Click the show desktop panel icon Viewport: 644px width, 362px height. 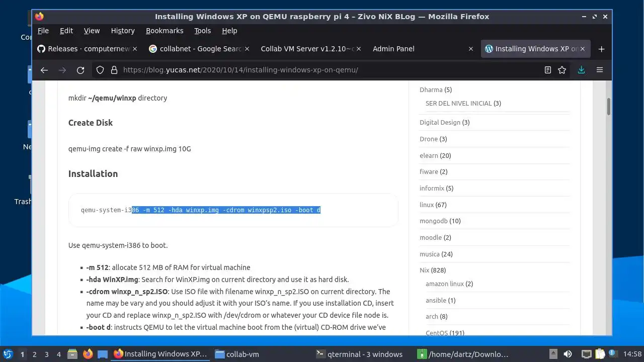tap(103, 354)
